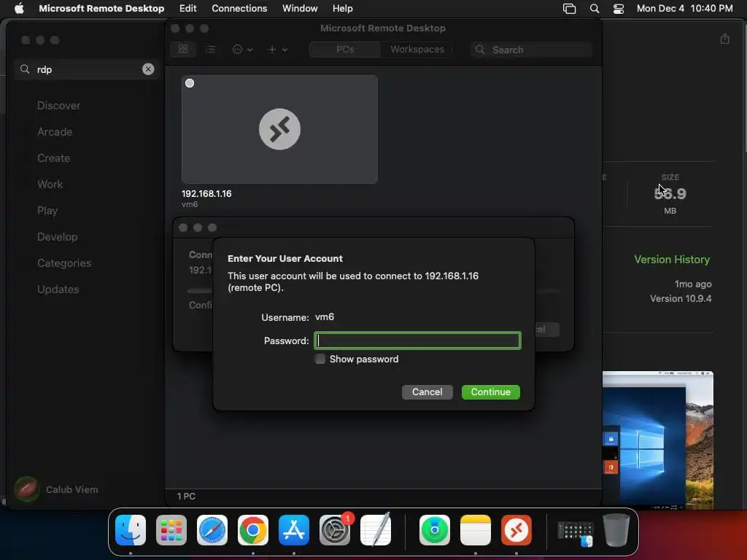Open App Store from the Dock
This screenshot has height=560, width=747.
[294, 530]
